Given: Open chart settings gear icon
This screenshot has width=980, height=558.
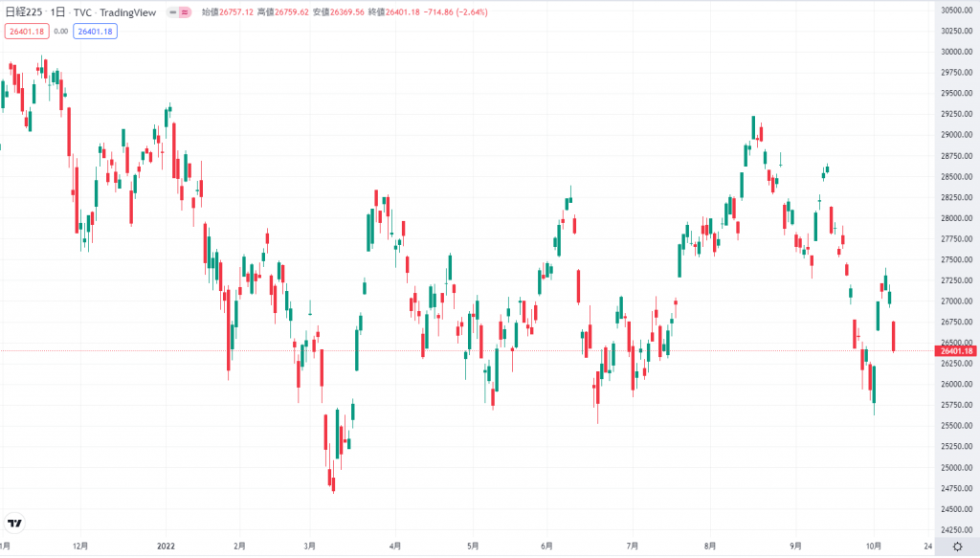Looking at the screenshot, I should (956, 547).
